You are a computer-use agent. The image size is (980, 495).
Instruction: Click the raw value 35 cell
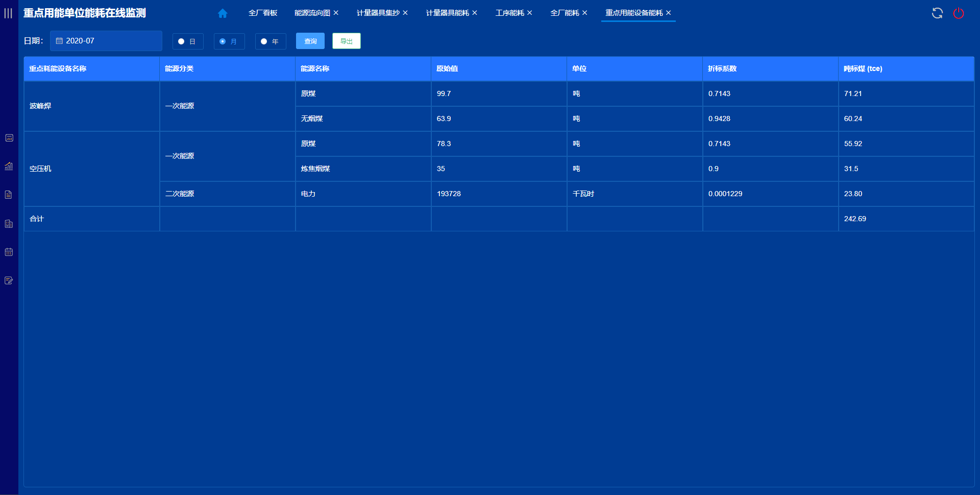point(499,169)
